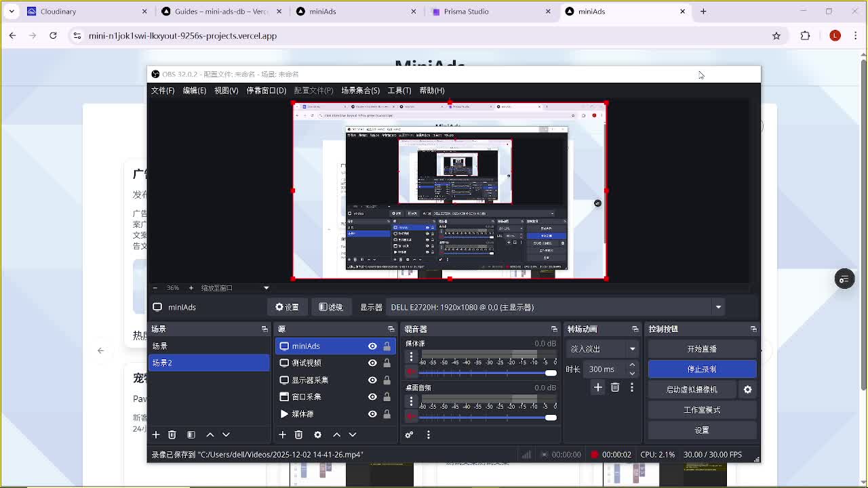Open the 淡入淡出 transition dropdown
The width and height of the screenshot is (868, 488).
[603, 349]
